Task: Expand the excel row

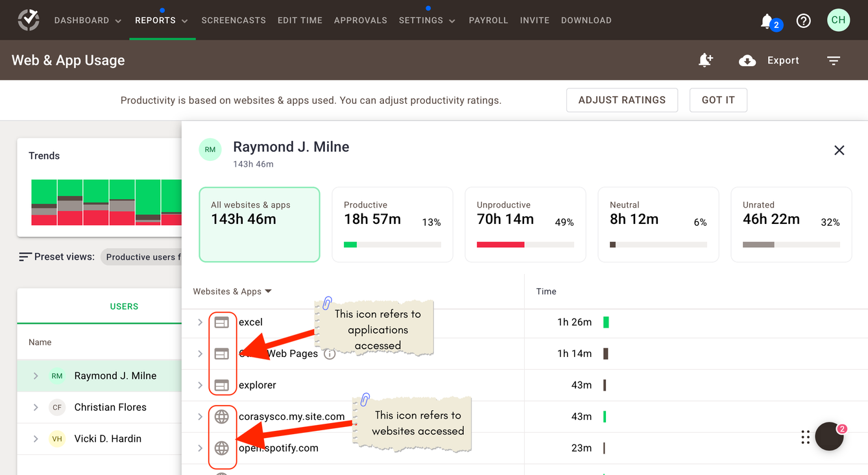Action: pos(200,322)
